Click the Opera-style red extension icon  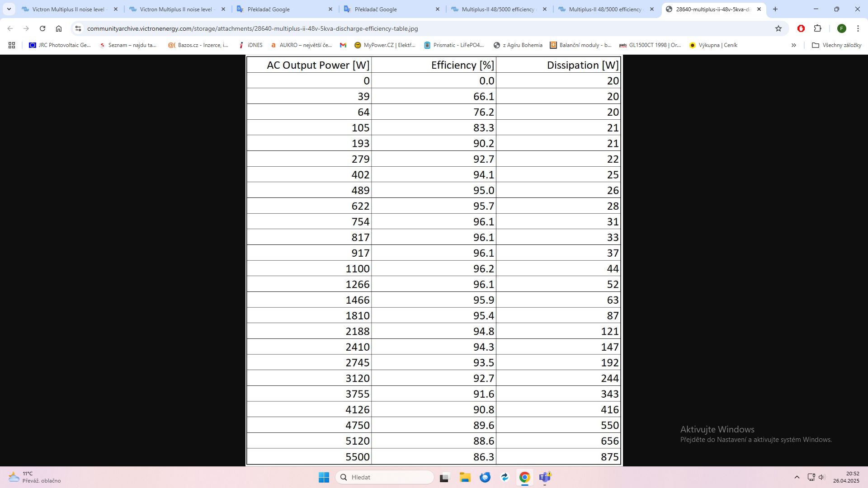tap(801, 28)
